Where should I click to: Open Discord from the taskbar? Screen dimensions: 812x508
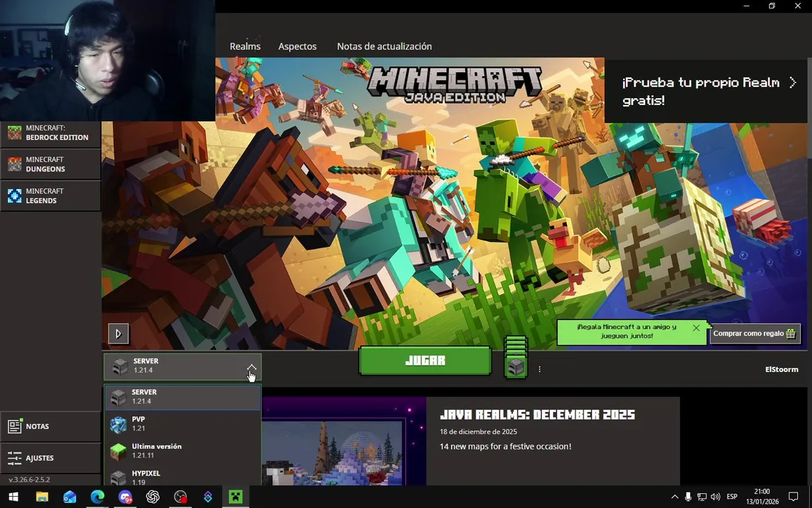pyautogui.click(x=125, y=497)
